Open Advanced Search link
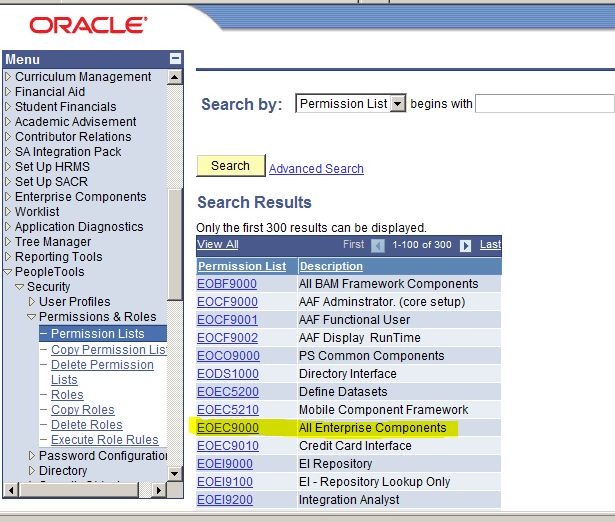The height and width of the screenshot is (522, 615). click(316, 169)
